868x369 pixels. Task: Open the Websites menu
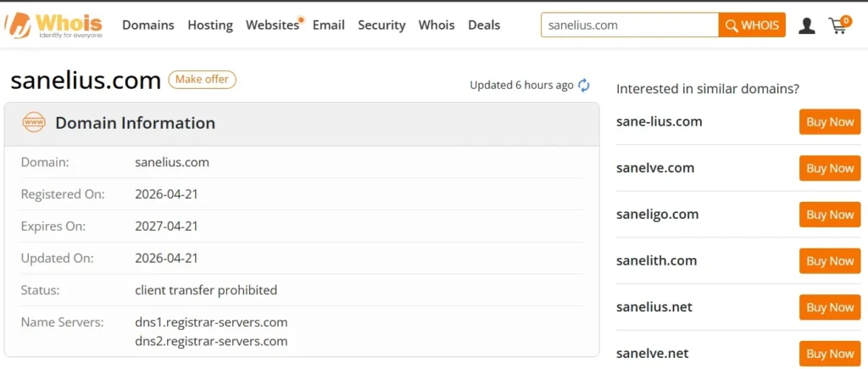pos(272,25)
